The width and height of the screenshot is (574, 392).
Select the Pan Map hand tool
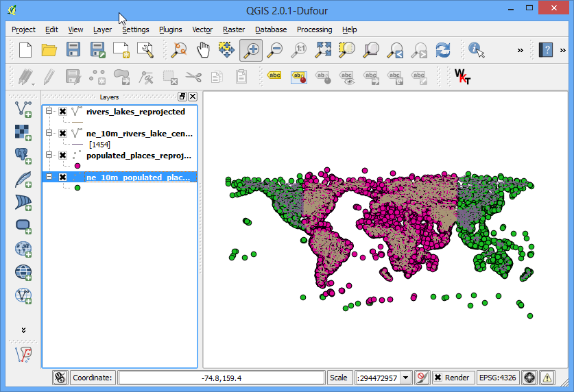[x=203, y=50]
